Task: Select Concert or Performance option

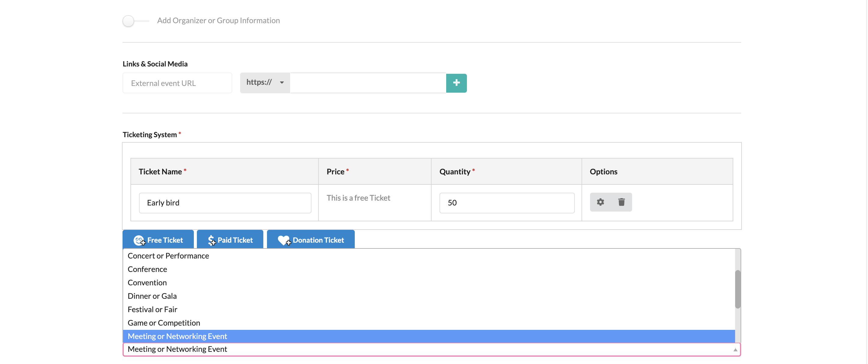Action: [x=429, y=256]
